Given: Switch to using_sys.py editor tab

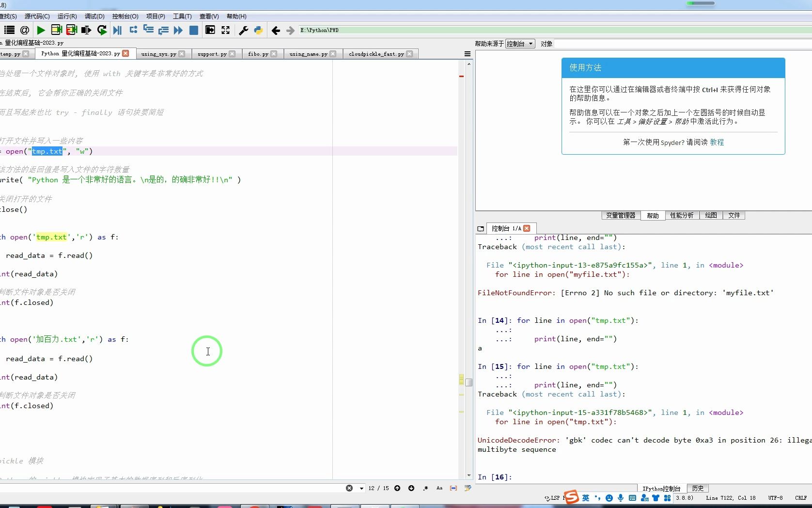Looking at the screenshot, I should (158, 54).
